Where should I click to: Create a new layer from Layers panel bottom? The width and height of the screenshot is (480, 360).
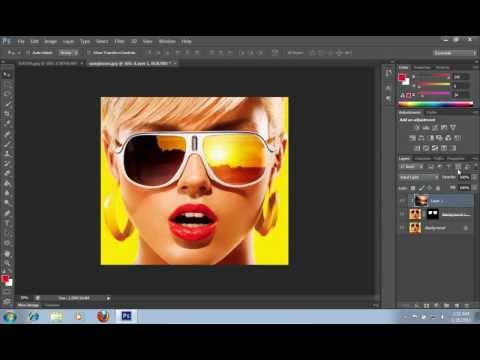click(x=456, y=305)
